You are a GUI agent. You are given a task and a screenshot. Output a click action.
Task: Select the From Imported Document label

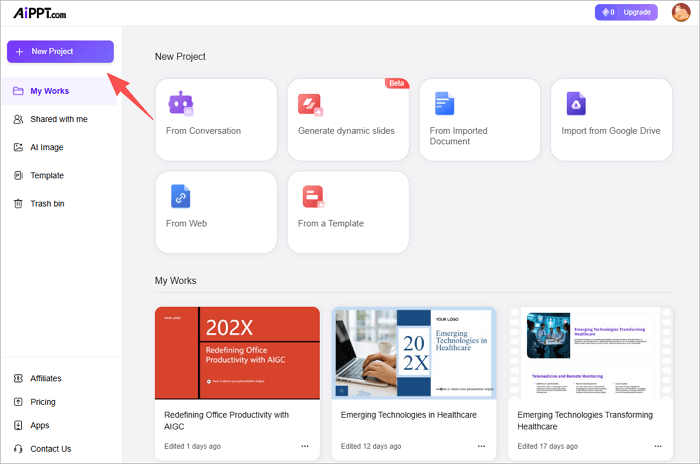click(458, 136)
